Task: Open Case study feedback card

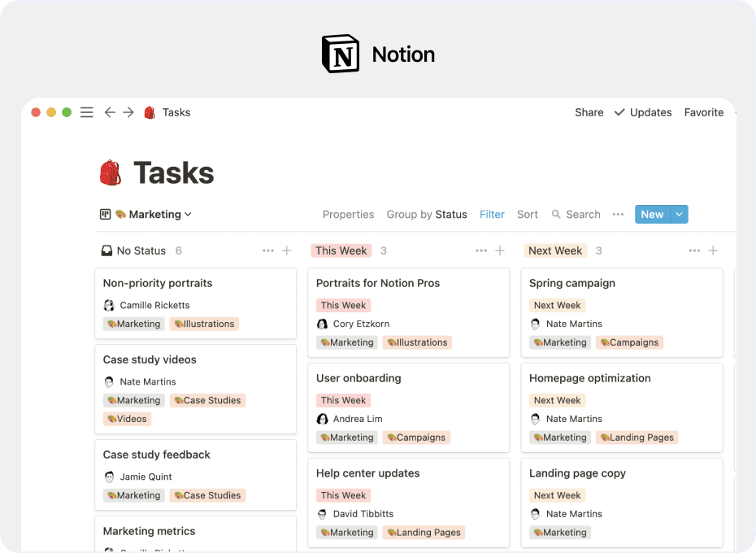Action: pos(195,475)
